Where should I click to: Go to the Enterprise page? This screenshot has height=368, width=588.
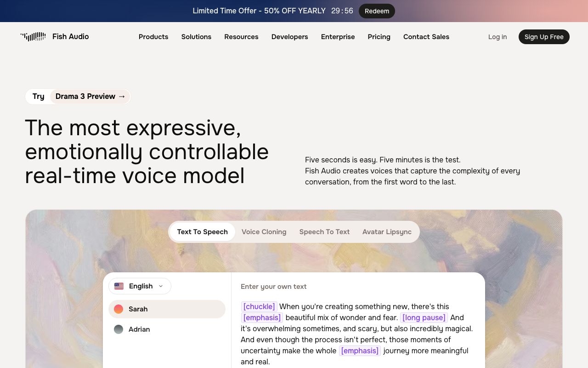pos(338,37)
